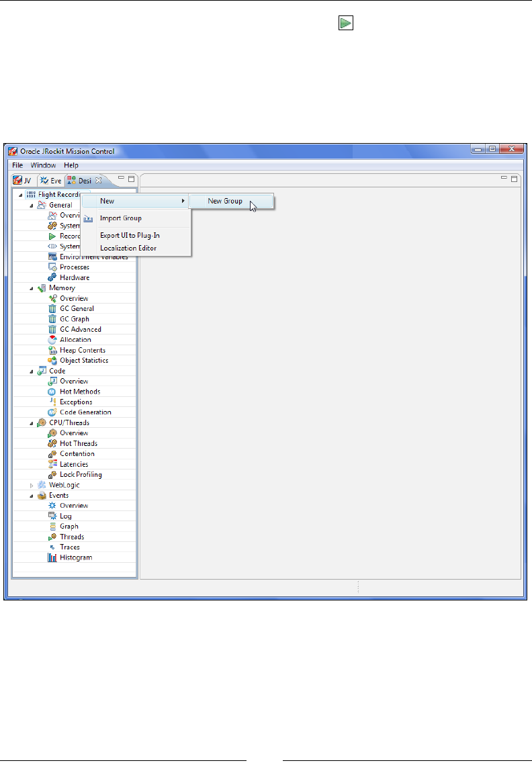Switch to the Eve tab

tap(51, 181)
